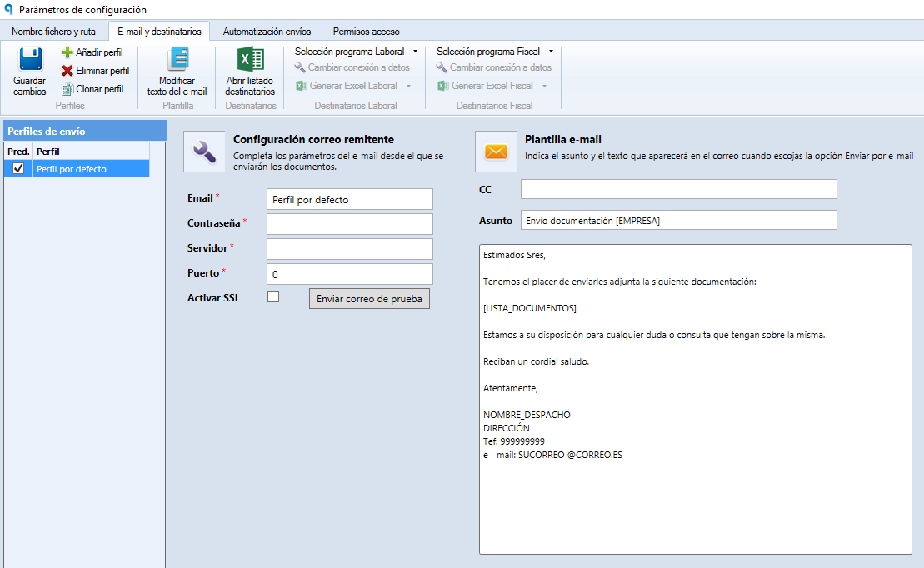924x568 pixels.
Task: Click the envelope Plantilla e-mail icon
Action: [497, 152]
